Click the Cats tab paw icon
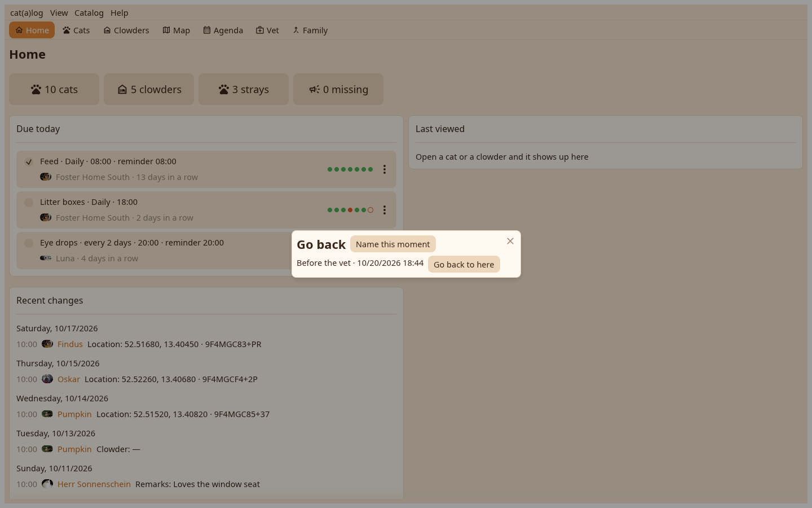Image resolution: width=812 pixels, height=508 pixels. click(x=67, y=30)
